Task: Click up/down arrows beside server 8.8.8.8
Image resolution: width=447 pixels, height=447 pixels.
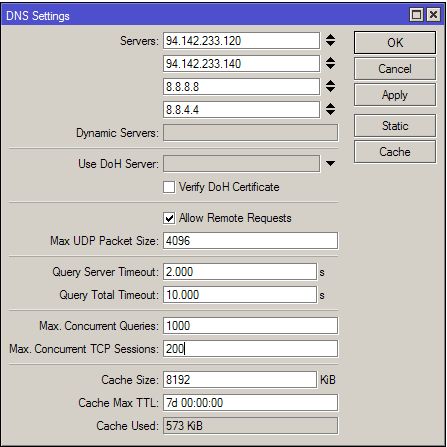Action: (330, 86)
